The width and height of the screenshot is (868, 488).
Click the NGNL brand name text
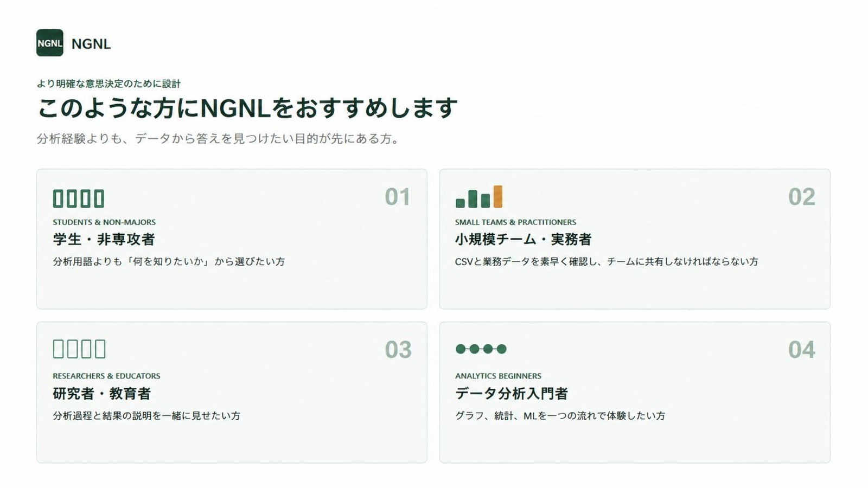pyautogui.click(x=91, y=44)
